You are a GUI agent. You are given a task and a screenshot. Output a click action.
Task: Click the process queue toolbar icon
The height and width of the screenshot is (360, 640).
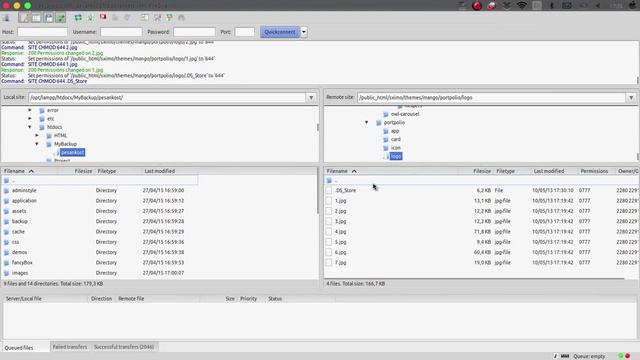coord(90,18)
